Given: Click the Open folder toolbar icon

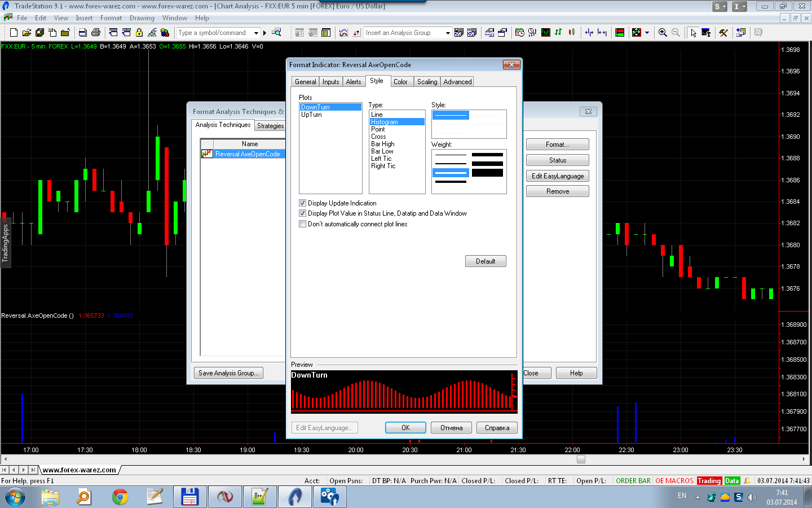Looking at the screenshot, I should click(x=27, y=33).
